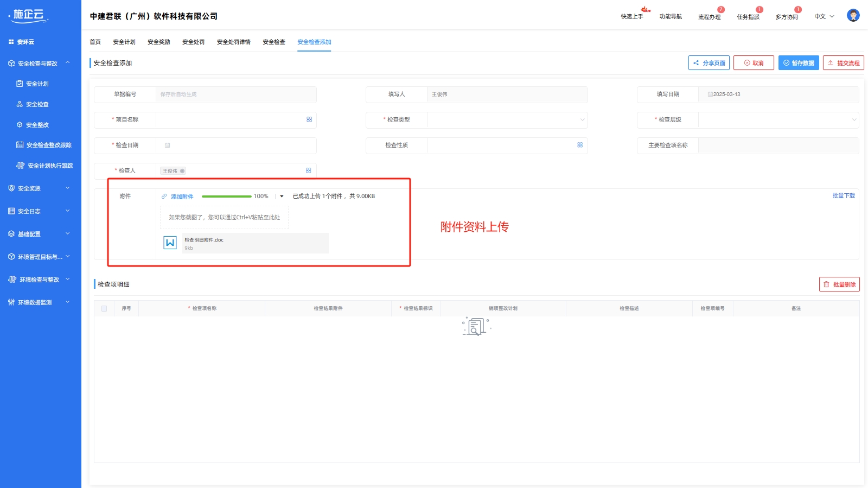The image size is (868, 488).
Task: Click the 批量下载 link
Action: (843, 195)
